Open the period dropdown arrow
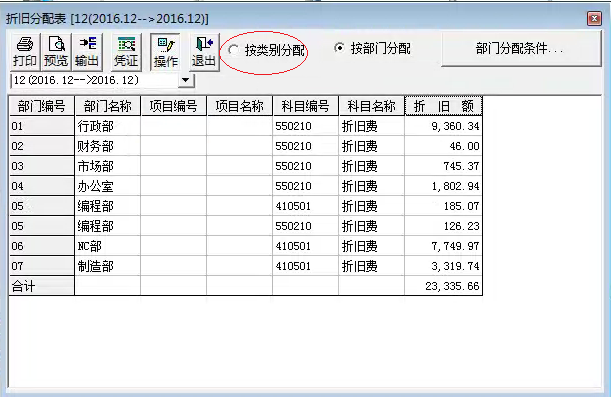The height and width of the screenshot is (397, 611). pyautogui.click(x=186, y=80)
